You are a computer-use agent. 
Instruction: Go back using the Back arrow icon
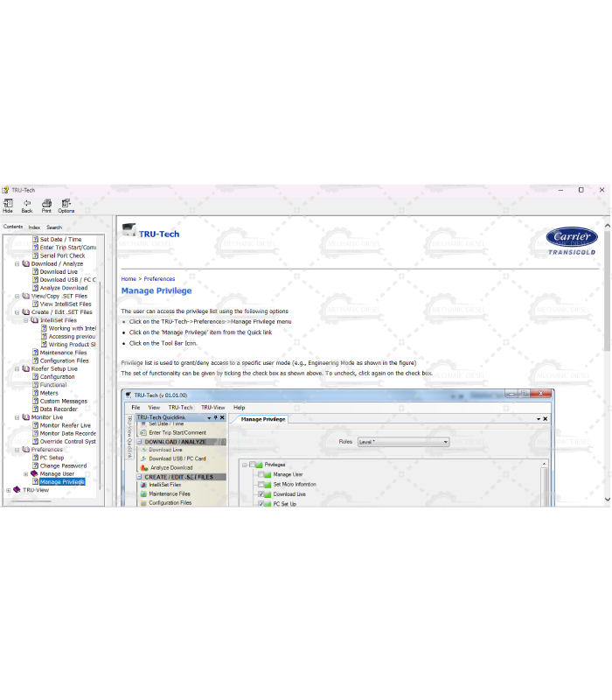[x=27, y=205]
